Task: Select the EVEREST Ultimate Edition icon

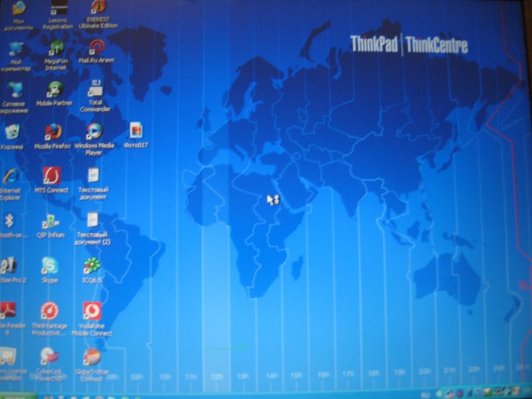Action: [x=98, y=8]
